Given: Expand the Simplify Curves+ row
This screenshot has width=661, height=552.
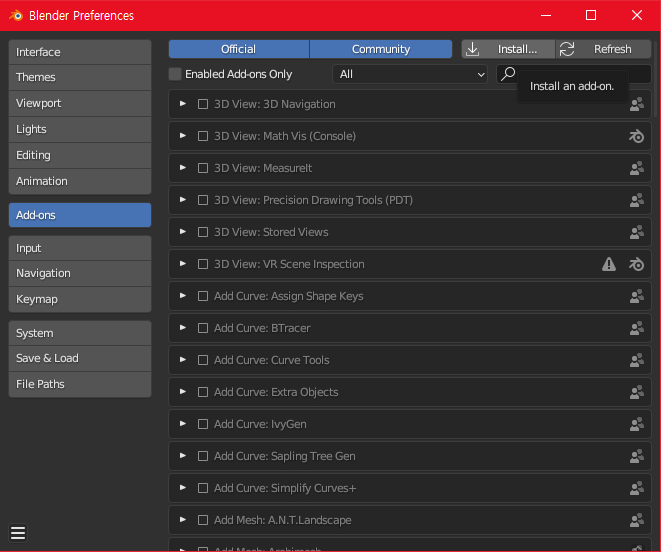Looking at the screenshot, I should tap(183, 488).
